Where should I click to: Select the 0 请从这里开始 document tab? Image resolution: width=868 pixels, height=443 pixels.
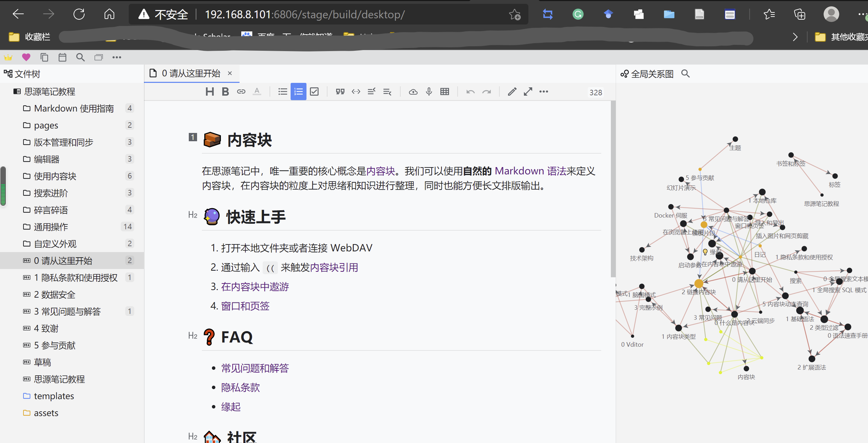point(191,73)
